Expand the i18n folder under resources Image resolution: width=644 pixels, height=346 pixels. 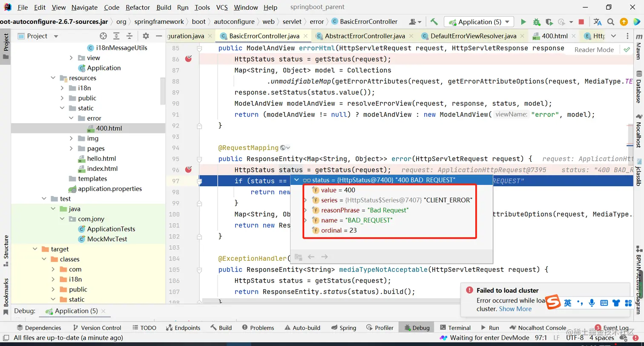[62, 88]
